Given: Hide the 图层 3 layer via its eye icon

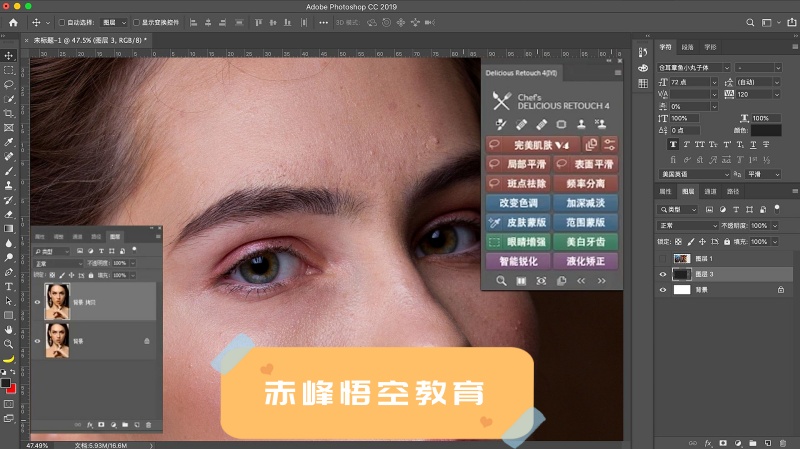Looking at the screenshot, I should 662,274.
